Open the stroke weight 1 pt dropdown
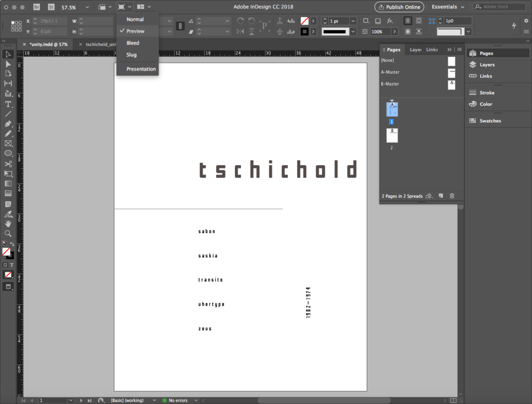Viewport: 532px width, 404px height. (x=353, y=21)
